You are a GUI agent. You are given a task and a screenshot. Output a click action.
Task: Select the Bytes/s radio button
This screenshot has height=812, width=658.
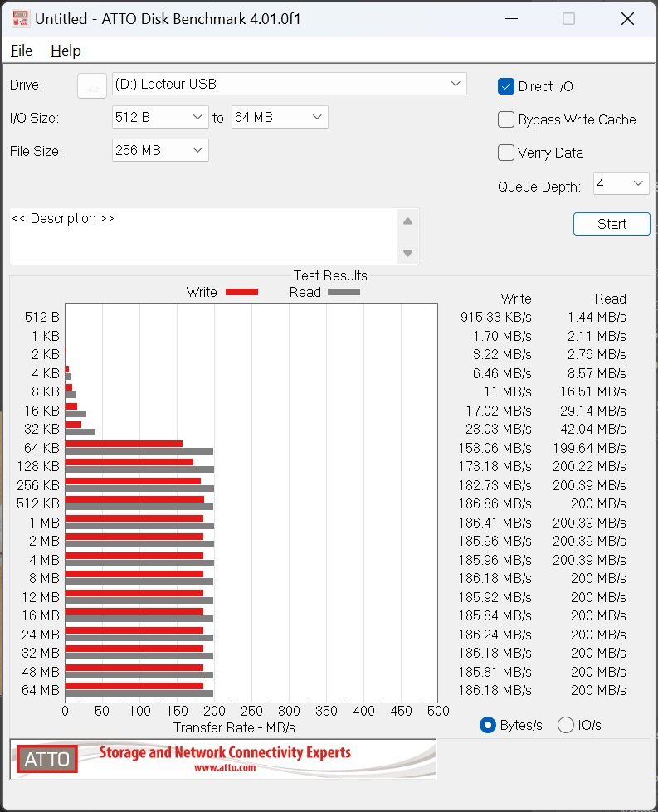tap(488, 725)
